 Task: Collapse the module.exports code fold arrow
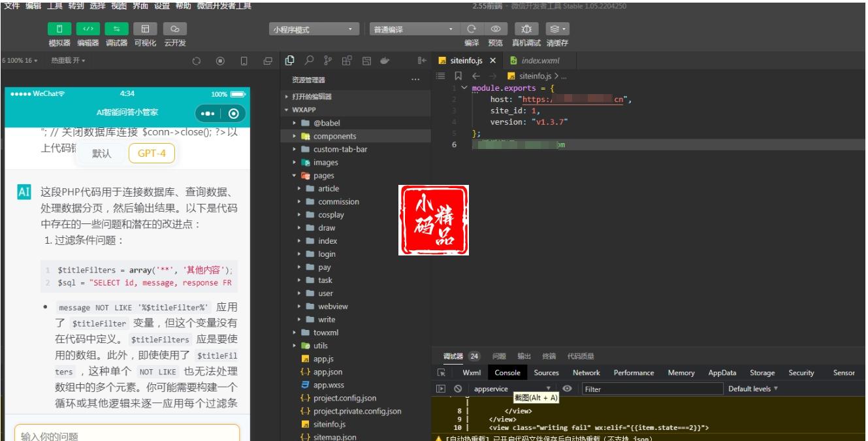click(x=464, y=88)
